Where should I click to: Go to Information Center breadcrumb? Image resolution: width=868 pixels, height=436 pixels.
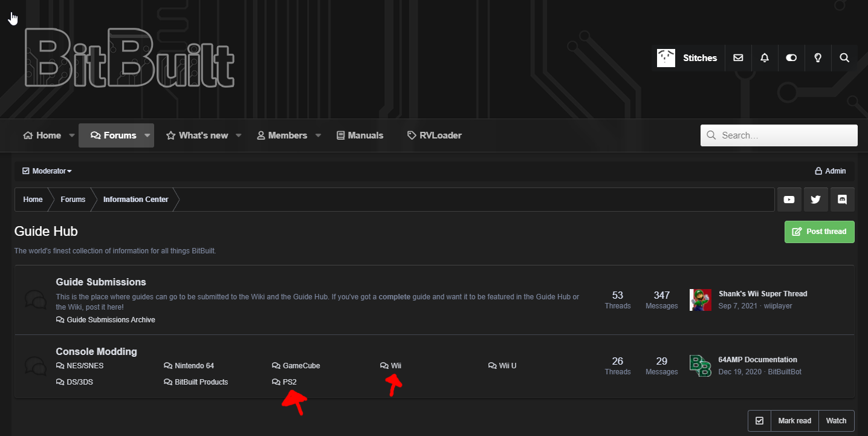point(136,200)
